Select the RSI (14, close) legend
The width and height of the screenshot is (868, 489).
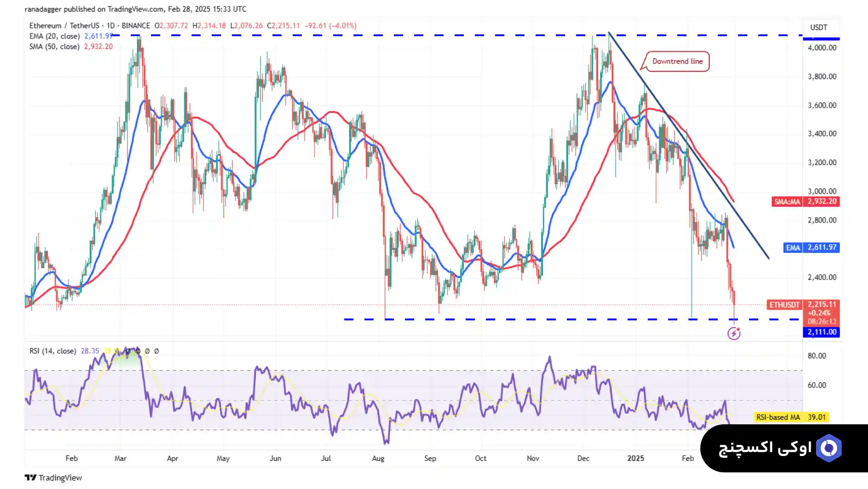52,351
